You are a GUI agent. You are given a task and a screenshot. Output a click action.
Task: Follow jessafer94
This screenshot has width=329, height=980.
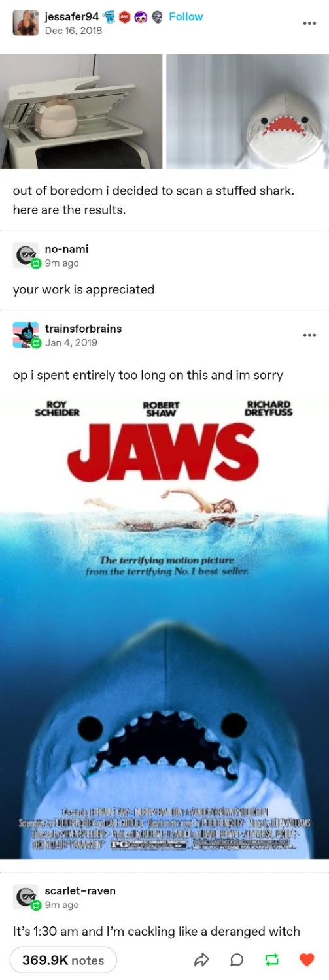click(x=186, y=16)
